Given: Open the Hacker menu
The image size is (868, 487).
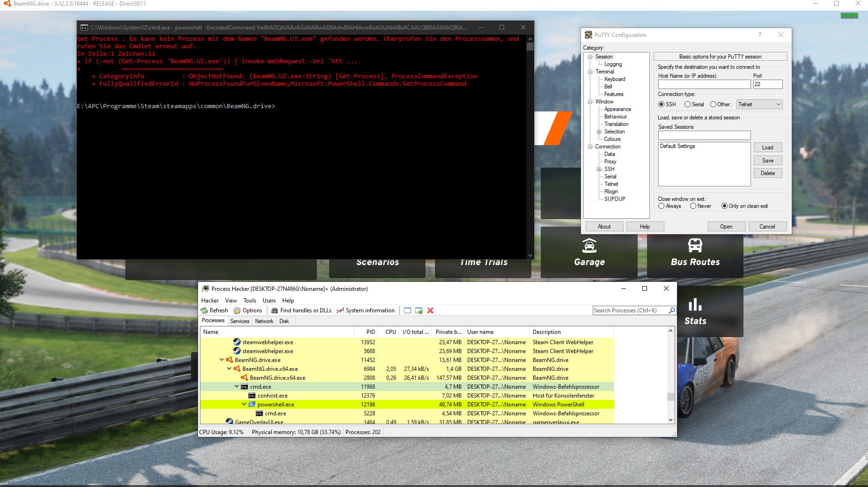Looking at the screenshot, I should point(210,301).
